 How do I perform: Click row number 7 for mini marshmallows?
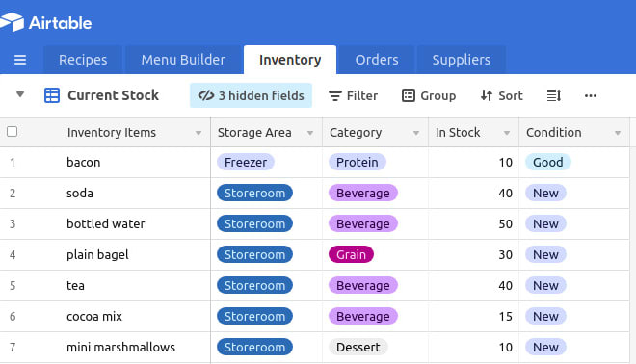click(x=13, y=348)
